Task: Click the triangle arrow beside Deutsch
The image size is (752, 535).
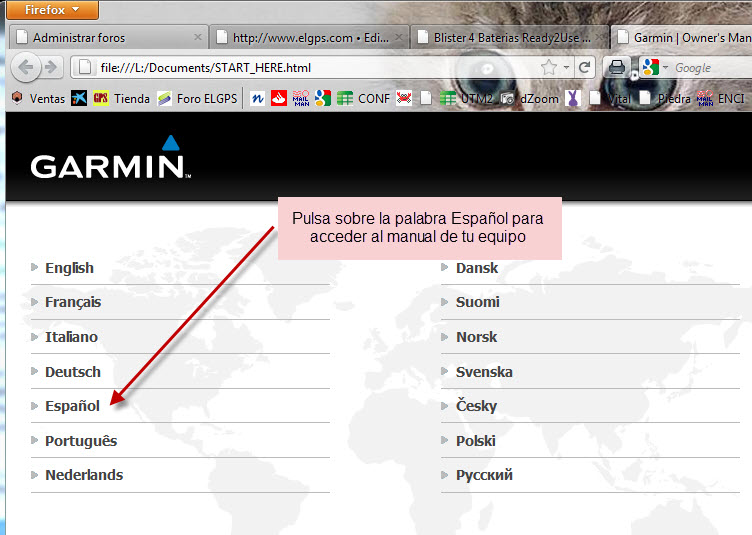Action: tap(34, 371)
